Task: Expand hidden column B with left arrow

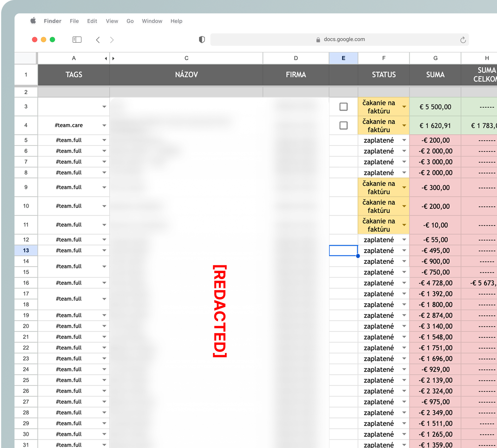Action: [106, 58]
